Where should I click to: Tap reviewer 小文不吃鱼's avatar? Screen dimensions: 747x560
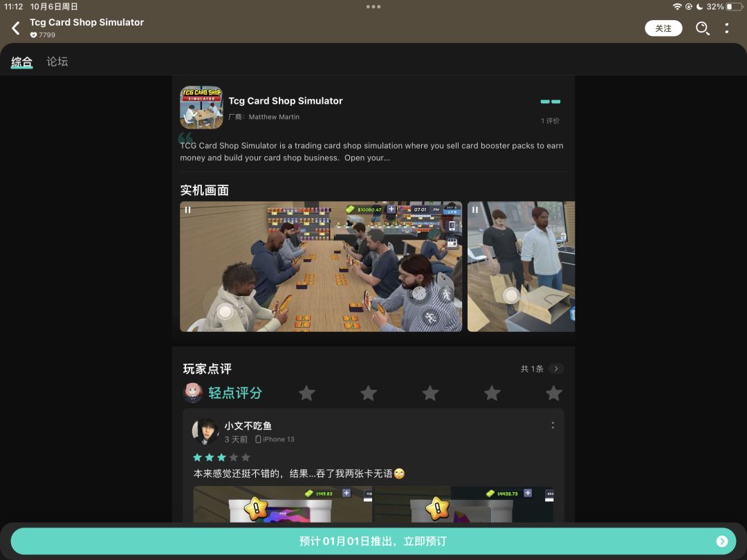pos(205,431)
